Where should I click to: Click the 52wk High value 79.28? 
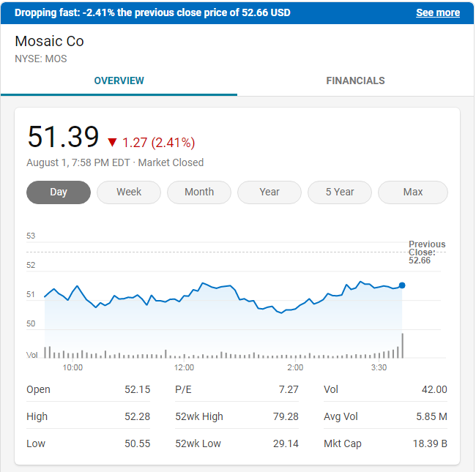point(286,416)
